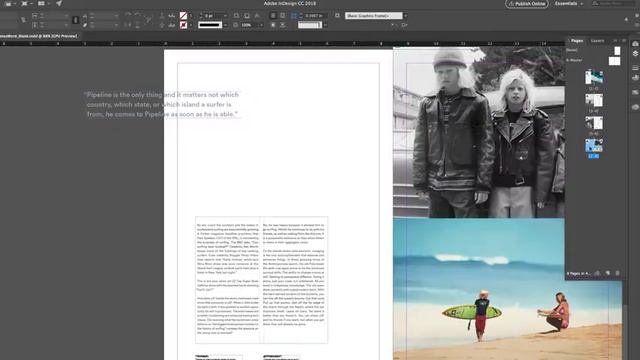Collapse the Pages panel with the double arrows
640x360 pixels.
click(616, 40)
